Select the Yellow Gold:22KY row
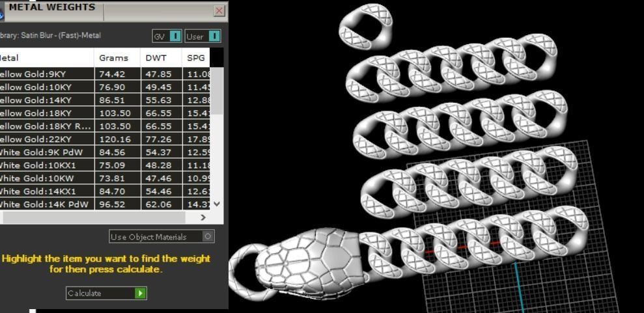The width and height of the screenshot is (644, 313). click(x=105, y=139)
